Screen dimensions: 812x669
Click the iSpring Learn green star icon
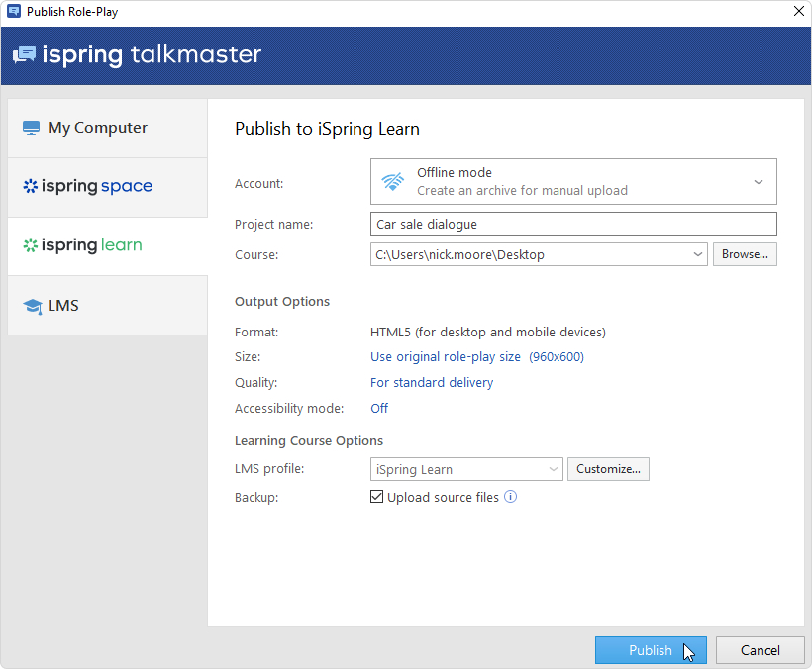point(31,245)
